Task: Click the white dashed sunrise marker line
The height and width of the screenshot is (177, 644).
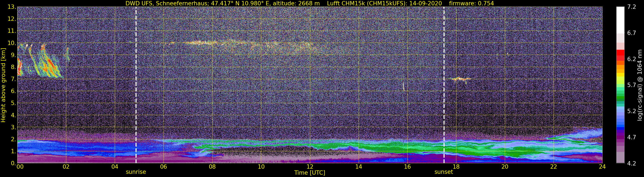Action: [136, 85]
